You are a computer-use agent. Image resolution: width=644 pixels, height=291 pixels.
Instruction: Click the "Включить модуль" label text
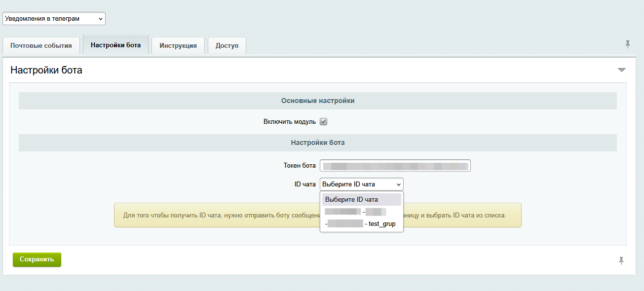(289, 122)
